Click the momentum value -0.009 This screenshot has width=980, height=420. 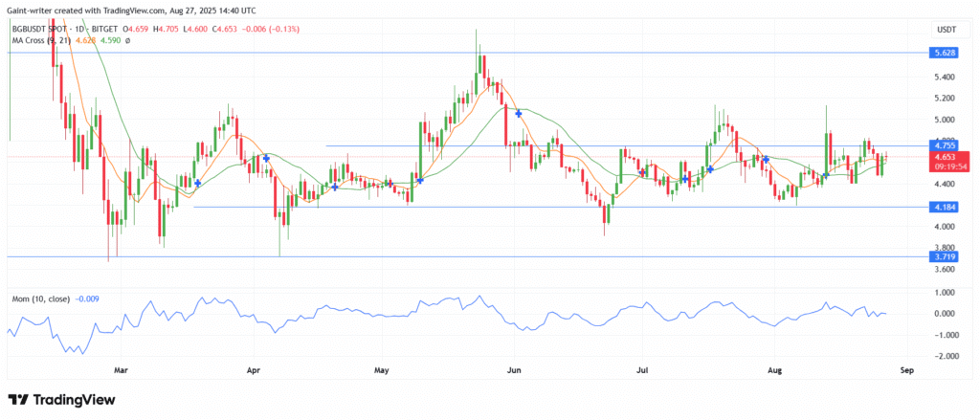click(87, 299)
